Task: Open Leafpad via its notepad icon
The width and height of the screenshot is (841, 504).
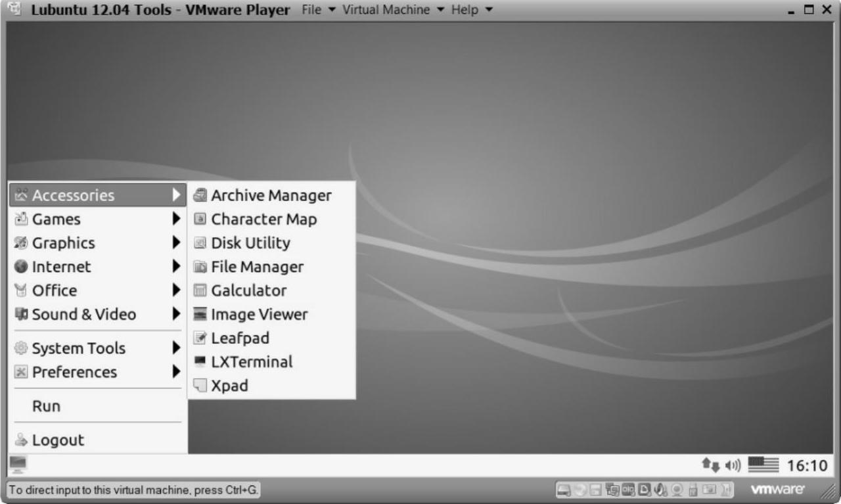Action: [200, 338]
